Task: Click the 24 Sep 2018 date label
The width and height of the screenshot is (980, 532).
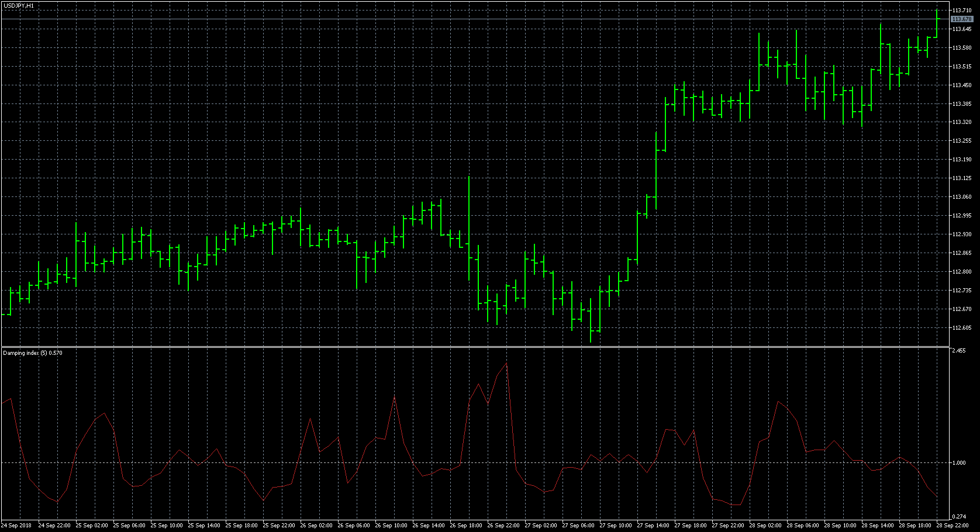Action: coord(16,525)
